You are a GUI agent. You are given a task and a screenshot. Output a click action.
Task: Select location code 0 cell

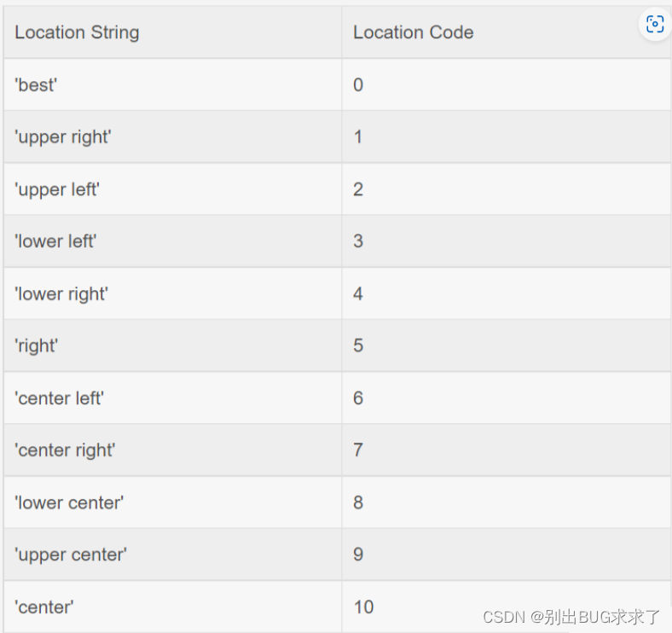tap(507, 84)
